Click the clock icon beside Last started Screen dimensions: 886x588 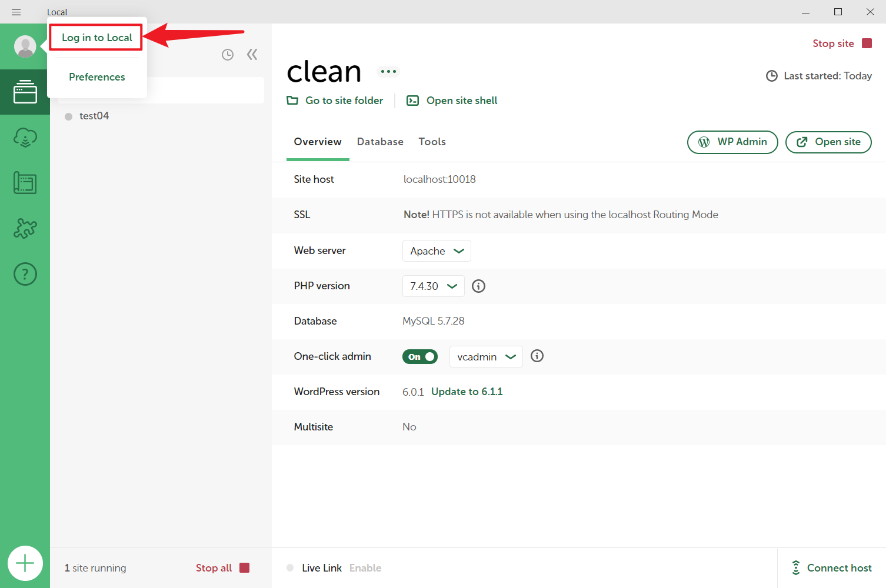772,76
